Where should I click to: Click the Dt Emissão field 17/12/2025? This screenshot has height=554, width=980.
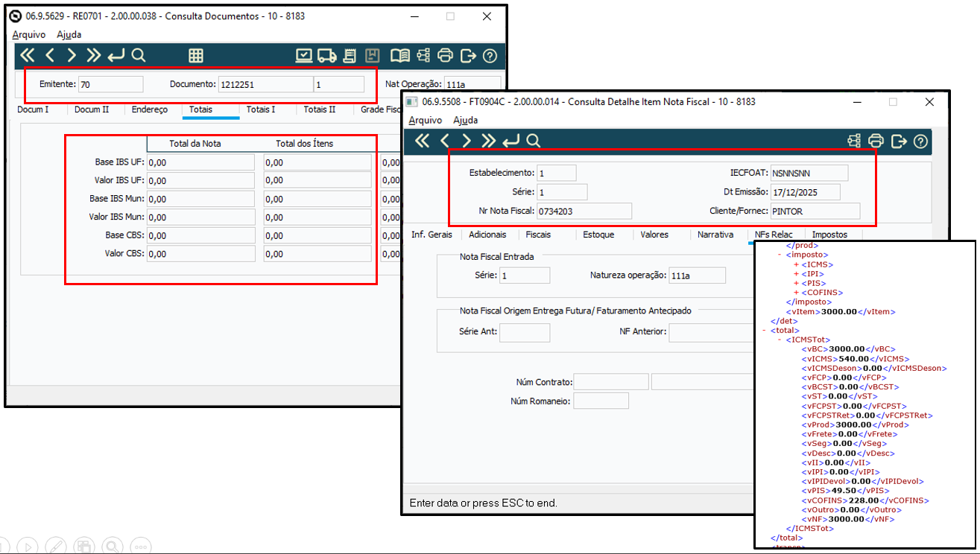point(806,192)
